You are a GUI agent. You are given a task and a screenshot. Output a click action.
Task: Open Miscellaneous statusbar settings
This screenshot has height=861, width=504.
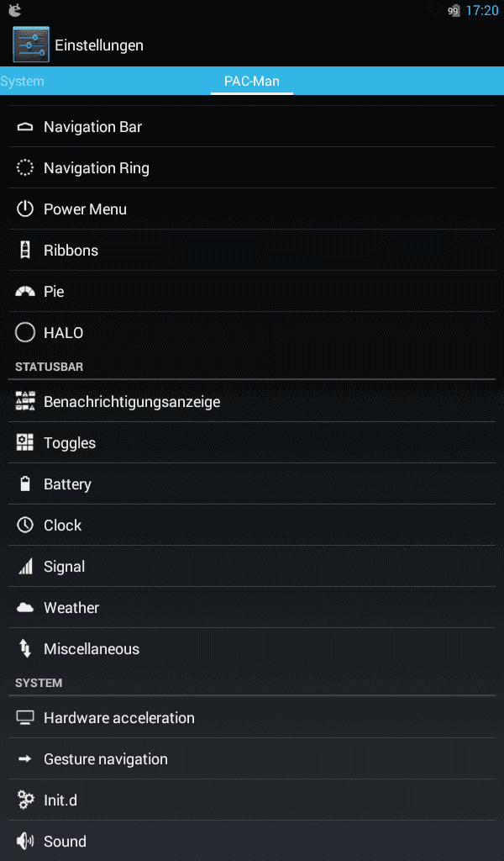click(252, 648)
